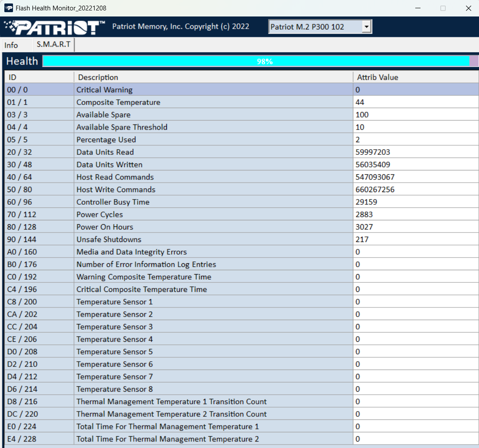Switch to the Info tab

[11, 45]
